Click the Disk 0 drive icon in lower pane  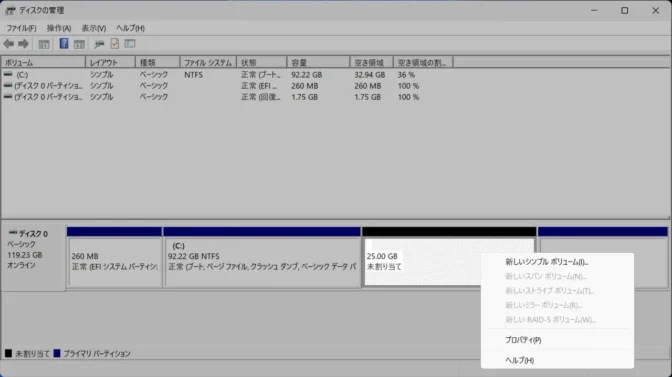[x=13, y=233]
